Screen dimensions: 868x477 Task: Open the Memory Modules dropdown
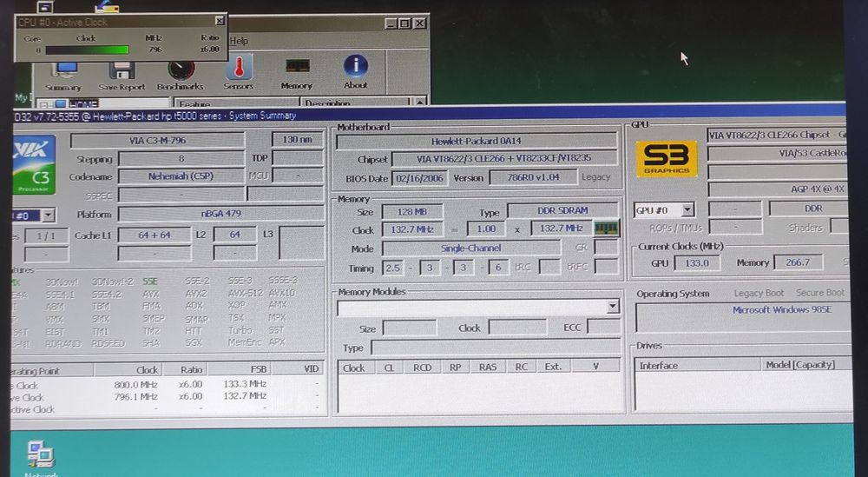pos(613,307)
